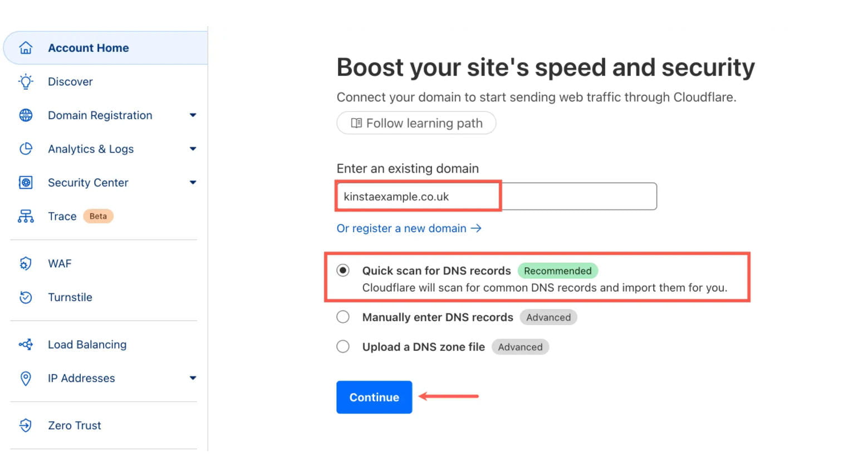Click the blue Continue button
Screen dimensions: 868x461
[374, 397]
